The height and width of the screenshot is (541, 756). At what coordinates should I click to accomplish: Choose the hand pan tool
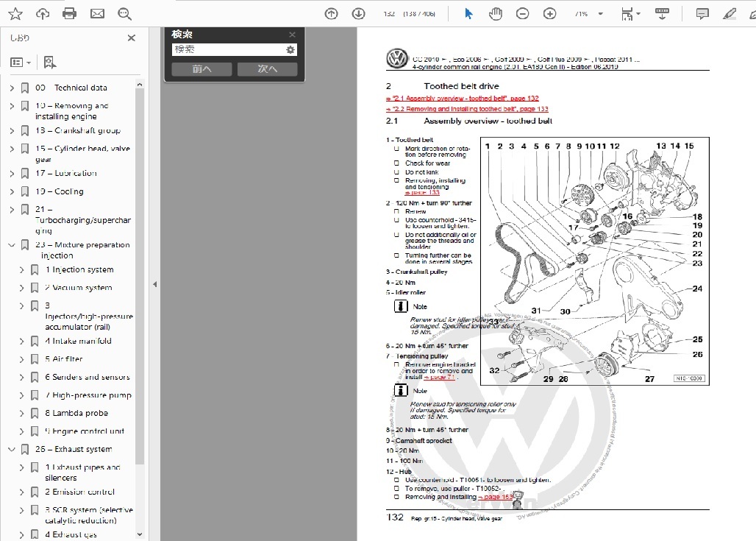495,13
